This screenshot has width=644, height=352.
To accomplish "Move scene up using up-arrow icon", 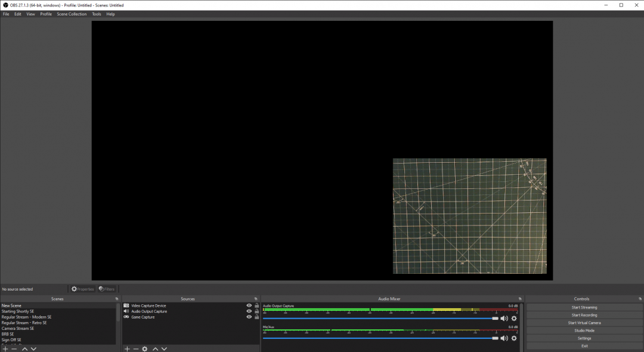I will pos(24,349).
